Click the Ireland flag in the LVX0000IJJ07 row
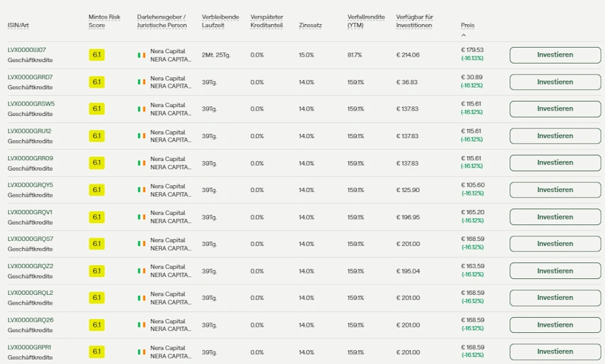The image size is (605, 364). 141,55
